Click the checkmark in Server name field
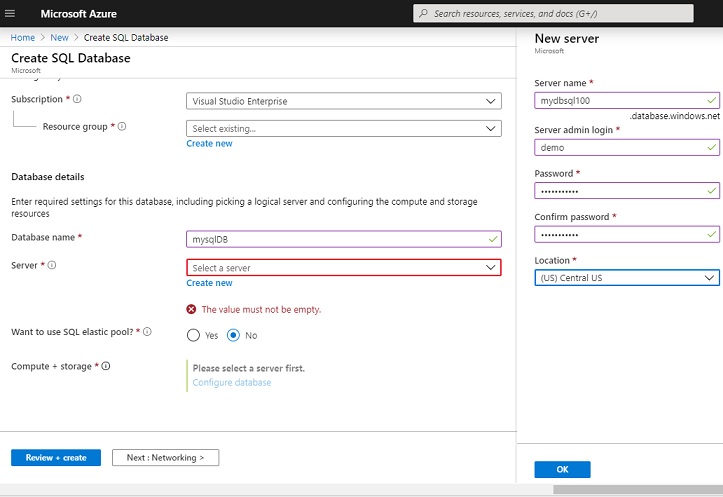The image size is (723, 497). (x=711, y=100)
